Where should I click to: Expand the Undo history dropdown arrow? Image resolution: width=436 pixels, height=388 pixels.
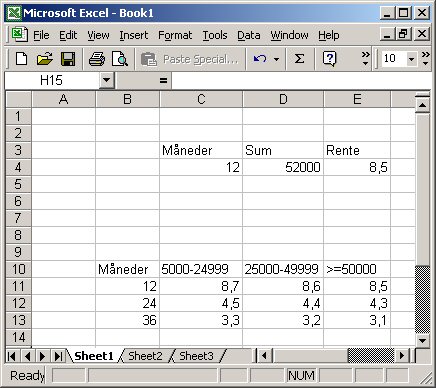tap(276, 59)
